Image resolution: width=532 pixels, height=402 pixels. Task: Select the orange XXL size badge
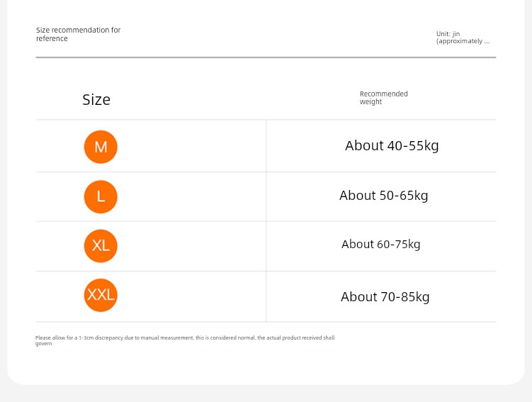101,295
